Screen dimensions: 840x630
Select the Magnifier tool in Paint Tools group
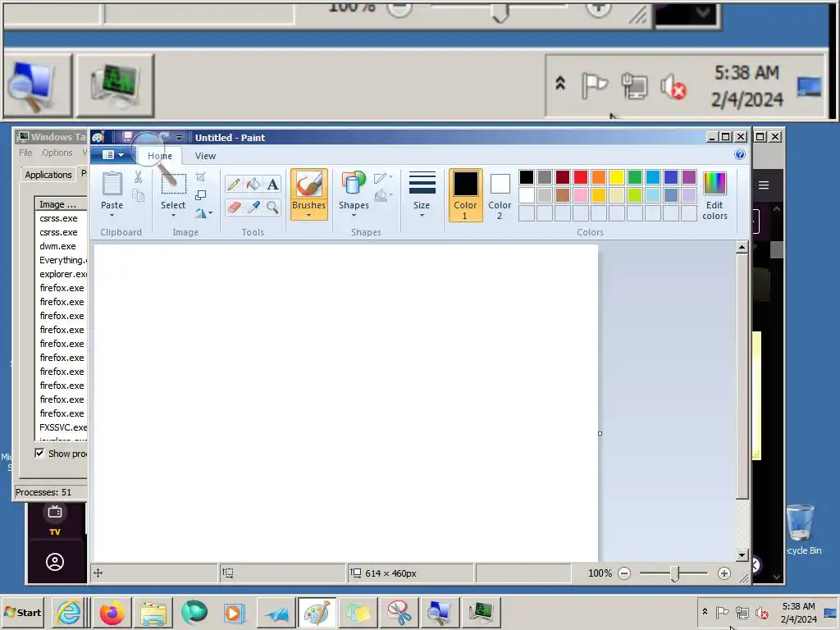pyautogui.click(x=272, y=207)
